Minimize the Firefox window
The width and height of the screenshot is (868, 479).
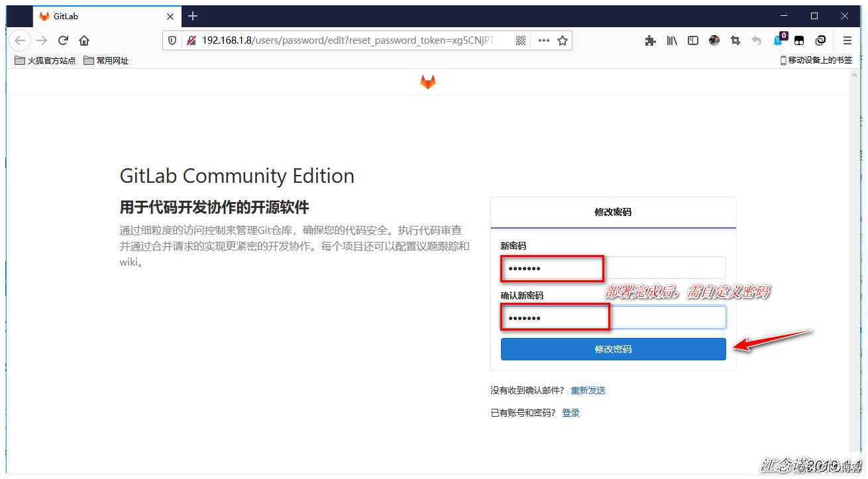pyautogui.click(x=784, y=16)
